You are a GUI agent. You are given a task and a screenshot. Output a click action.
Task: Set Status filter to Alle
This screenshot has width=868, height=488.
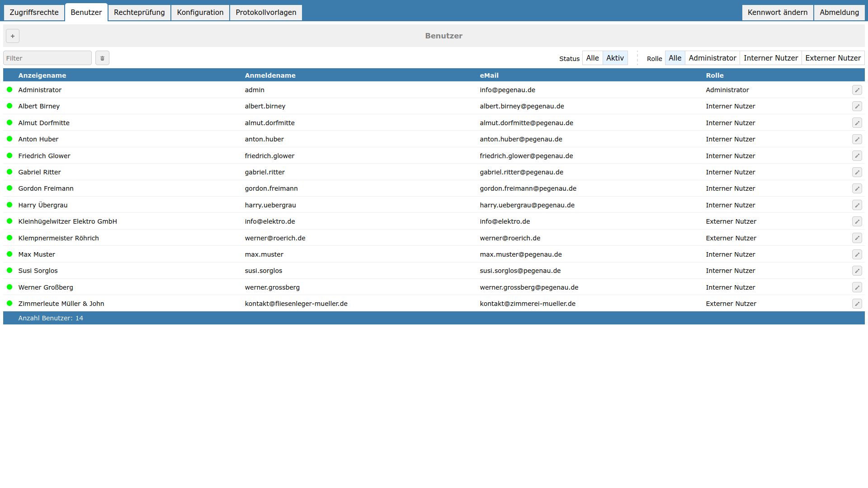pos(592,58)
